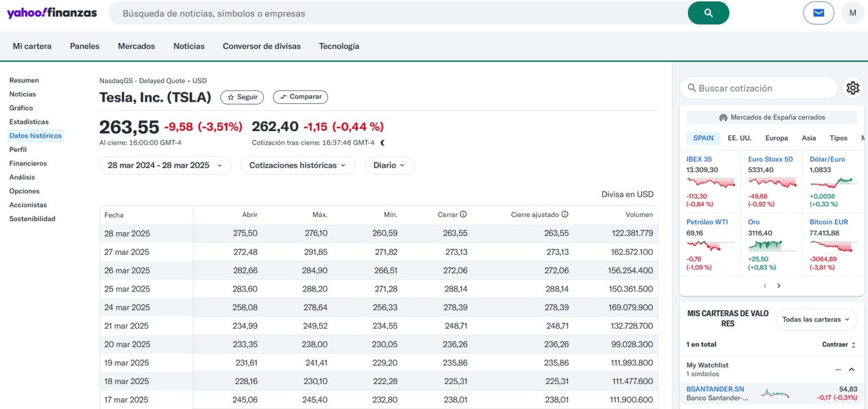The image size is (868, 409).
Task: Click the info icon beside Cerrar column
Action: pos(463,215)
